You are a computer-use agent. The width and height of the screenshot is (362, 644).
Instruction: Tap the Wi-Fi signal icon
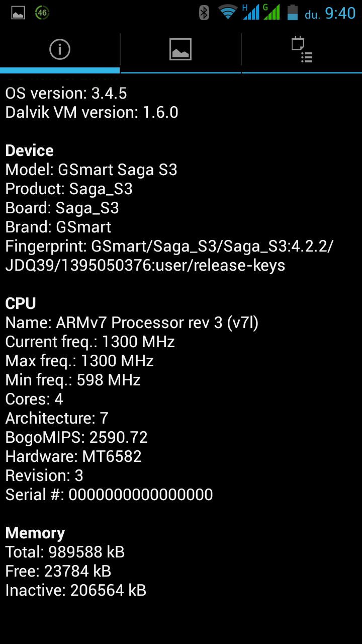pos(228,13)
